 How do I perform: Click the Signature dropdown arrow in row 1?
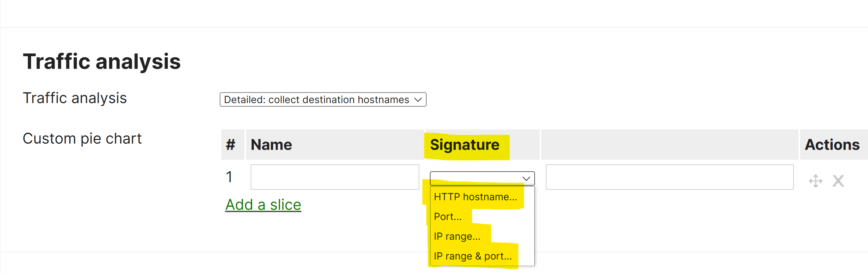point(526,178)
